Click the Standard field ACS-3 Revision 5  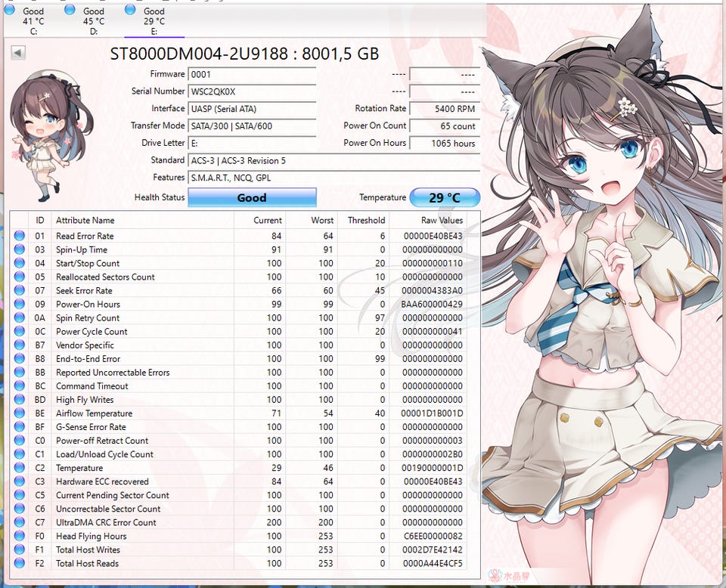click(334, 160)
